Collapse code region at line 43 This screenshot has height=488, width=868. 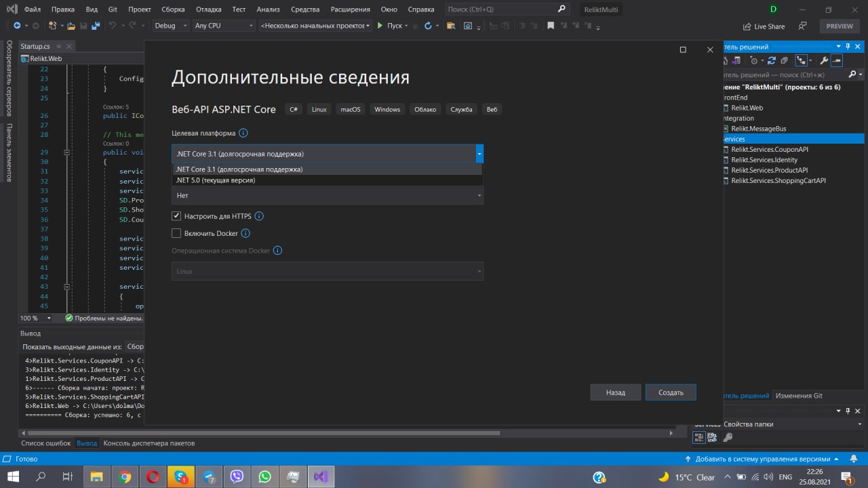click(66, 287)
